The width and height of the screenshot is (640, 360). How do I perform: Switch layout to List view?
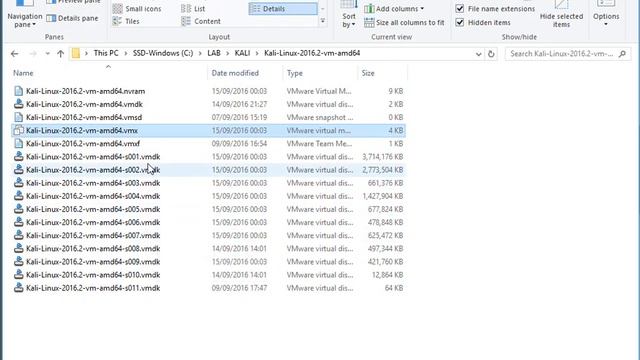point(193,9)
